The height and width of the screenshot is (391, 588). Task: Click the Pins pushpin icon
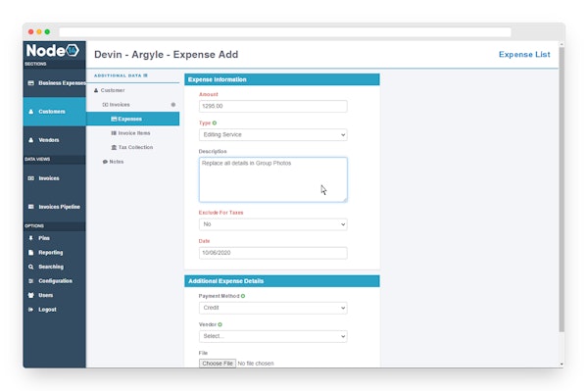(31, 238)
